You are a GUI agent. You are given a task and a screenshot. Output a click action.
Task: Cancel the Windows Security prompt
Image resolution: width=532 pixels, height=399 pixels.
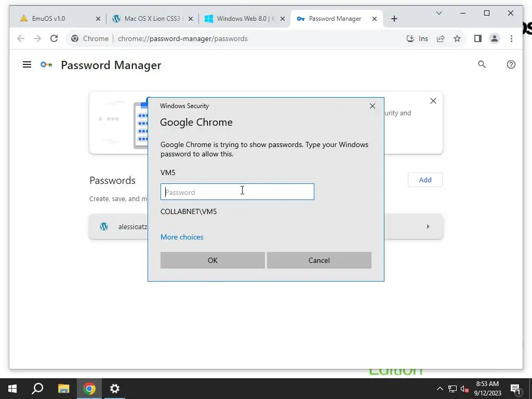pyautogui.click(x=319, y=260)
